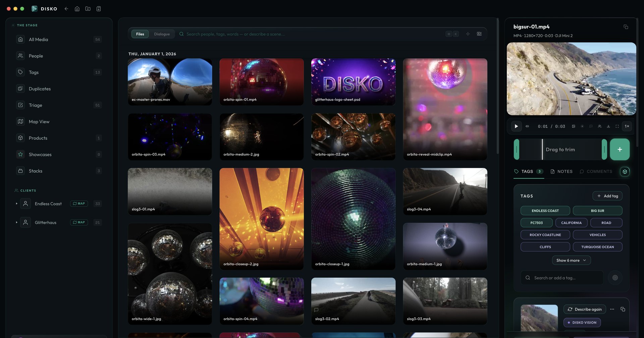Select the orbita-closeup-2.jpg thumbnail

pos(262,219)
